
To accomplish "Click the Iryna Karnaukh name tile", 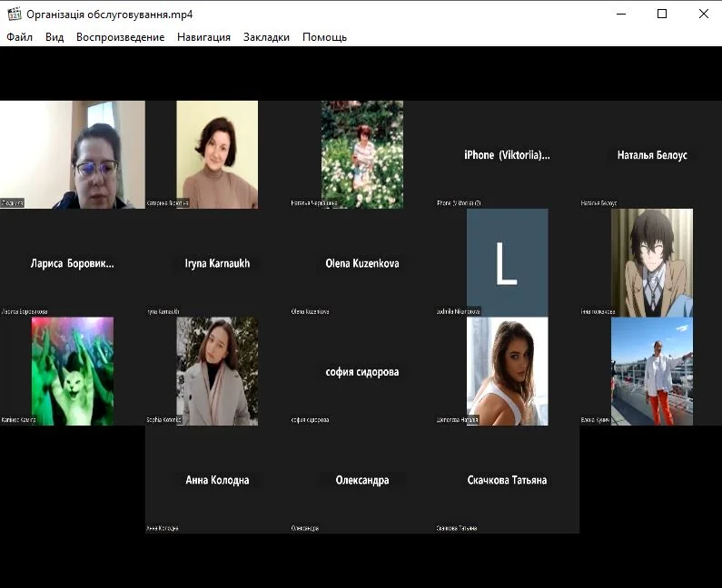I will point(217,263).
